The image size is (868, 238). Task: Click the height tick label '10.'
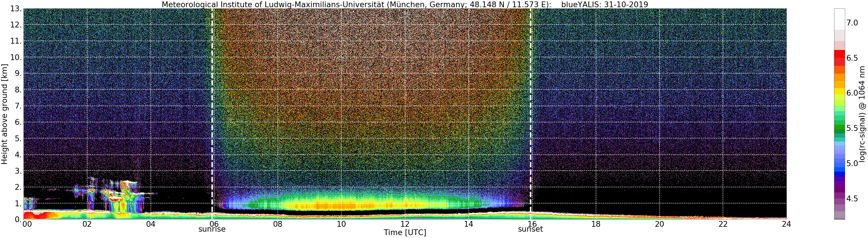tap(16, 57)
